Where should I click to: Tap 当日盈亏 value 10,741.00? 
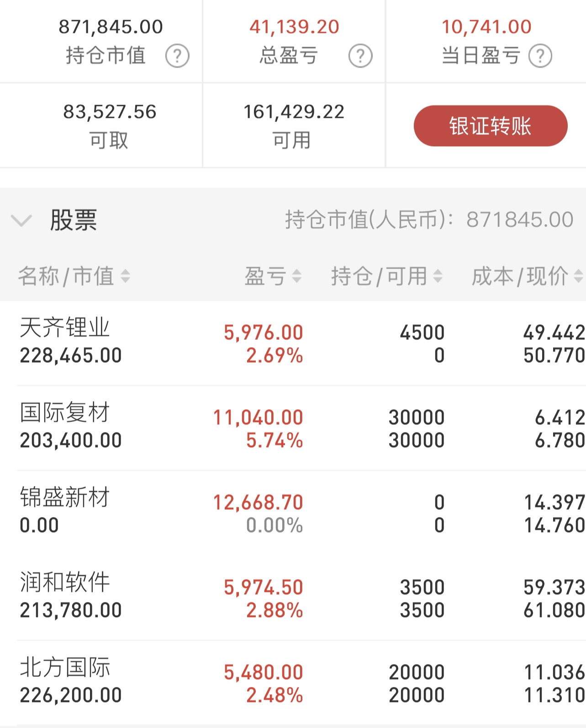[x=486, y=27]
